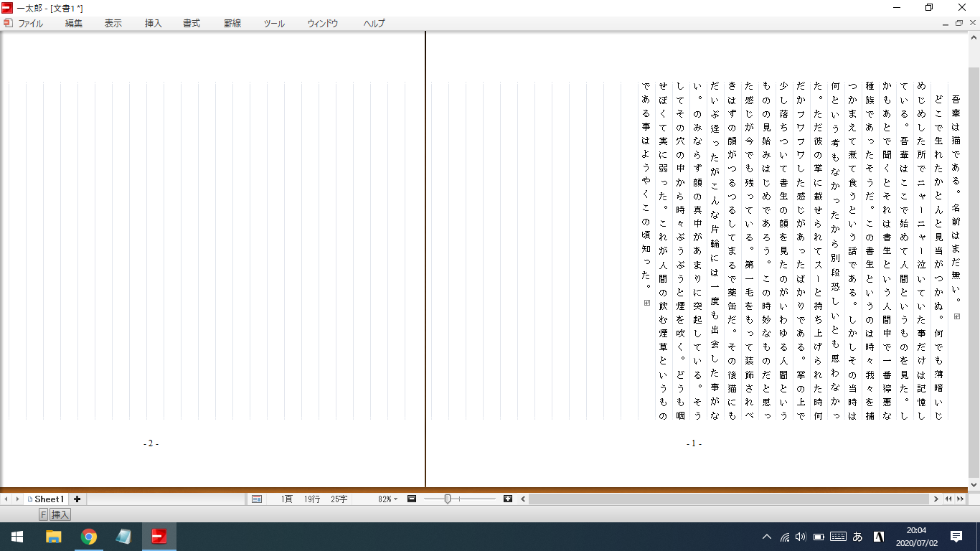This screenshot has width=980, height=551.
Task: Open the notebook app icon on the taskbar
Action: click(123, 537)
